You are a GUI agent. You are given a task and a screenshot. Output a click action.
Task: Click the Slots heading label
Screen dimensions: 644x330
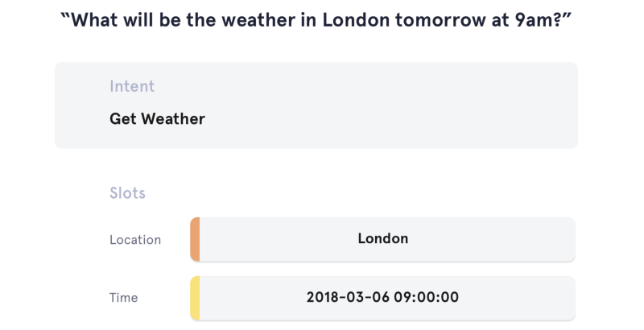[127, 193]
